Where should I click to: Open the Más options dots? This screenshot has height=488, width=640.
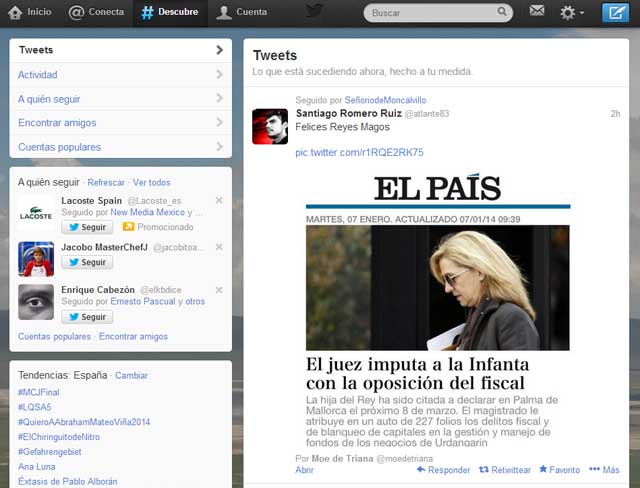click(x=595, y=469)
